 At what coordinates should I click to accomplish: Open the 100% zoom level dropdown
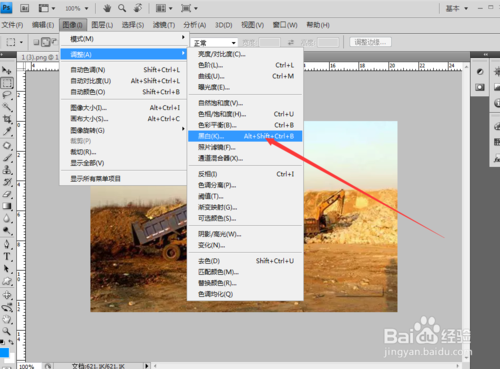point(77,8)
